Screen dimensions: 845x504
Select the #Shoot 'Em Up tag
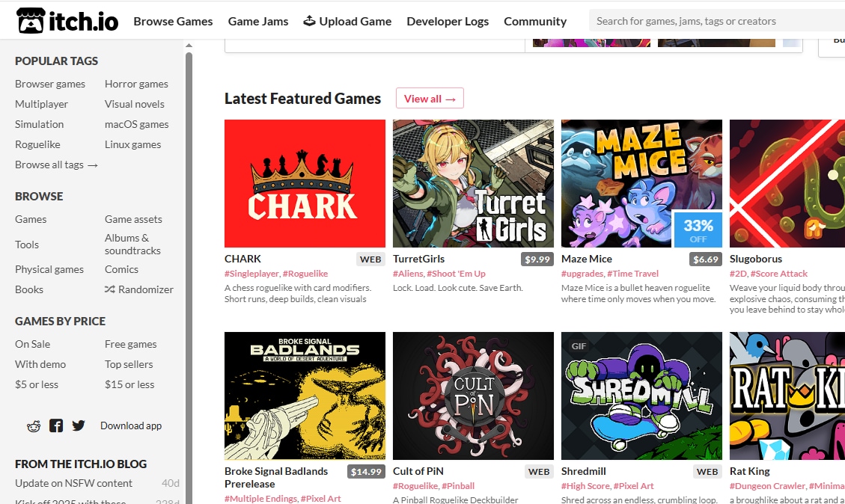(457, 274)
